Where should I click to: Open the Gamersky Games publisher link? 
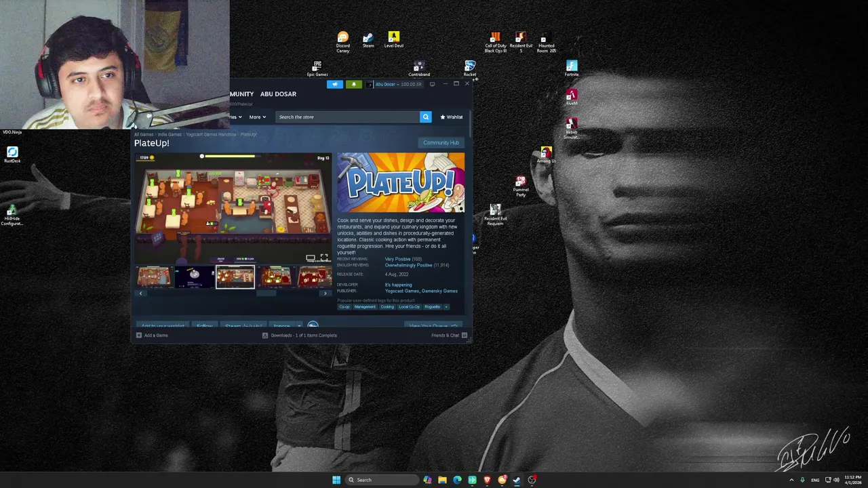point(439,291)
